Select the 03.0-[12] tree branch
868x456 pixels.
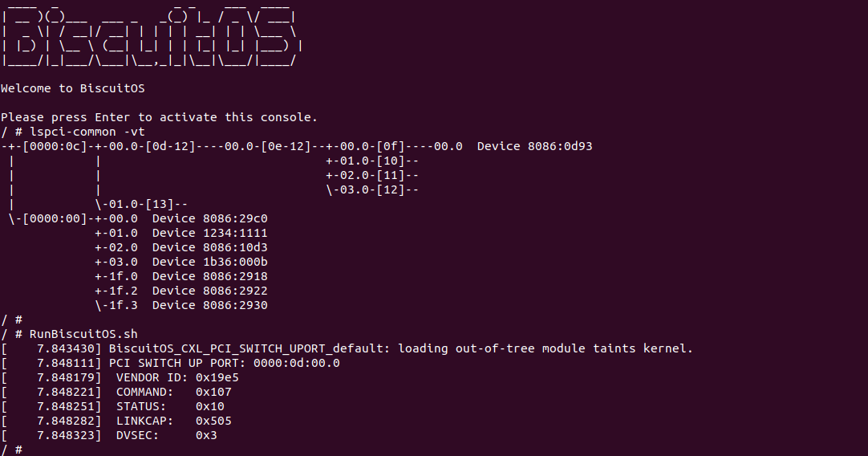(x=372, y=189)
